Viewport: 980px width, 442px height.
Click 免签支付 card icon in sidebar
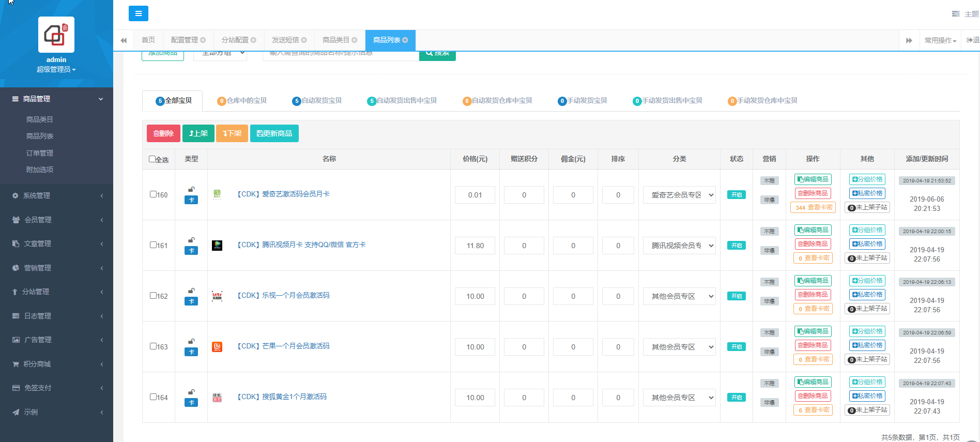coord(16,388)
